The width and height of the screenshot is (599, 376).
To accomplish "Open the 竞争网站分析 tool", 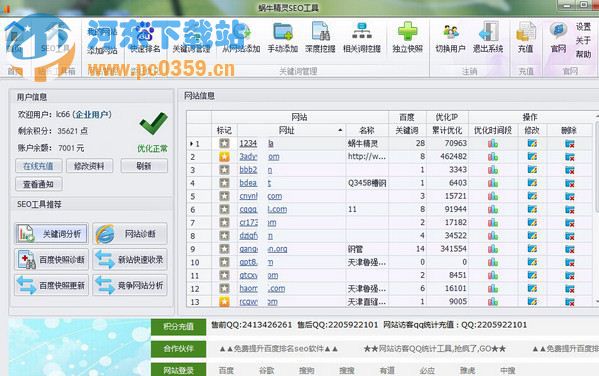I will [130, 285].
